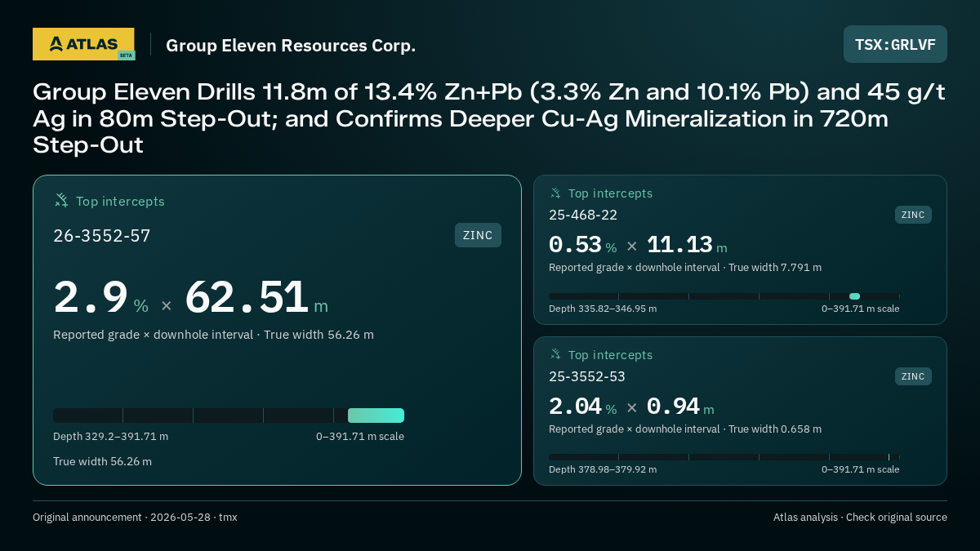This screenshot has height=551, width=980.
Task: Click 'Depth 329.2–391.71 m' label
Action: pyautogui.click(x=111, y=436)
